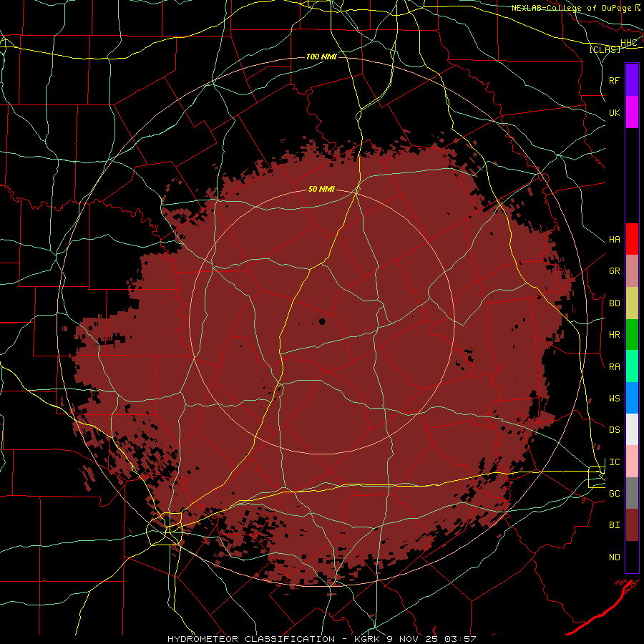This screenshot has width=644, height=644.
Task: Click the red HA legend color
Action: point(632,239)
